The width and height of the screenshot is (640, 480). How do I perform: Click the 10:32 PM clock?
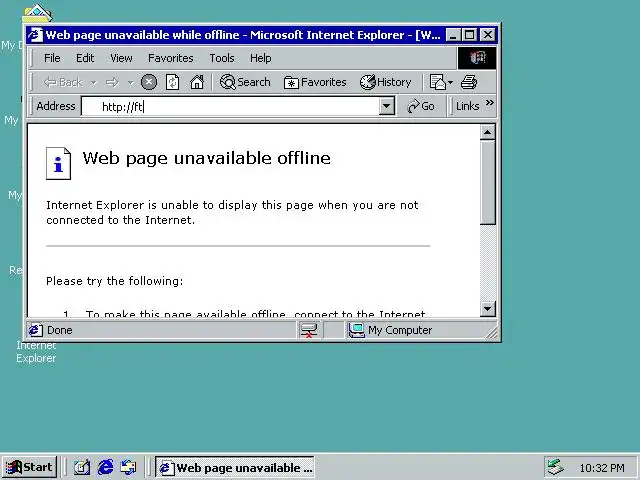pyautogui.click(x=602, y=468)
